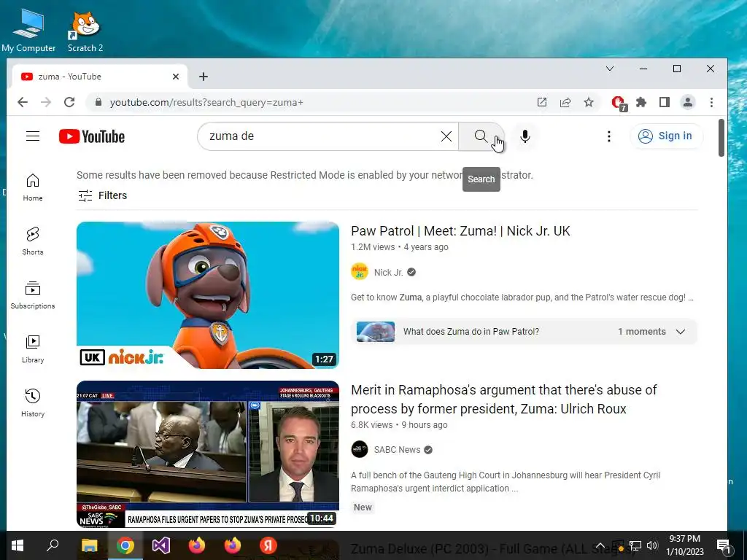Go to the YouTube logo homepage
The height and width of the screenshot is (560, 747).
coord(92,136)
